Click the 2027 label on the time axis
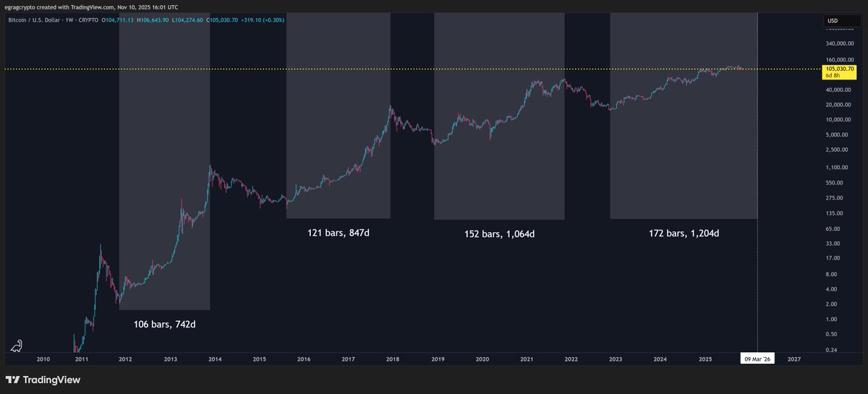The height and width of the screenshot is (394, 868). pos(793,359)
